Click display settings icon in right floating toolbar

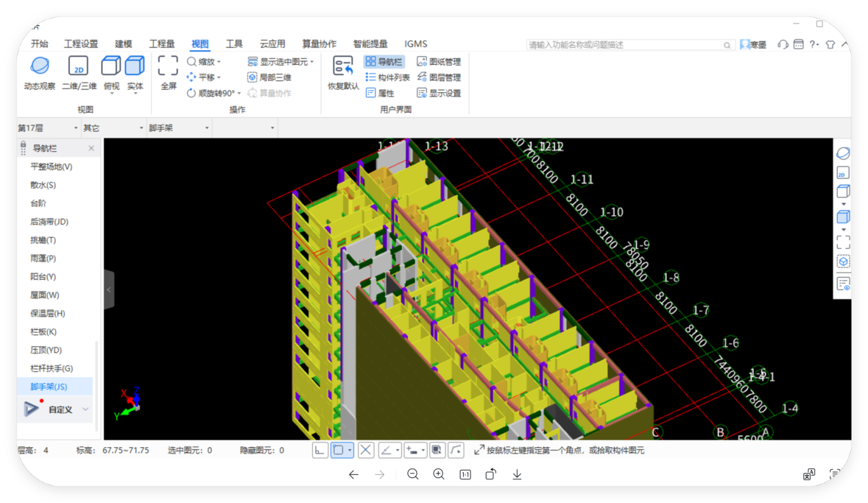click(843, 284)
